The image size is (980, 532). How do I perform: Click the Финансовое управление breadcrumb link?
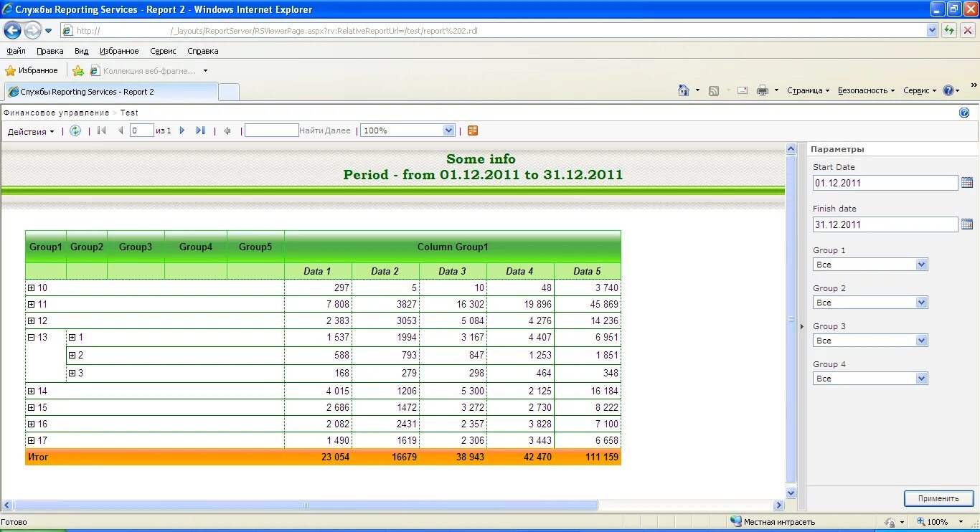(57, 113)
